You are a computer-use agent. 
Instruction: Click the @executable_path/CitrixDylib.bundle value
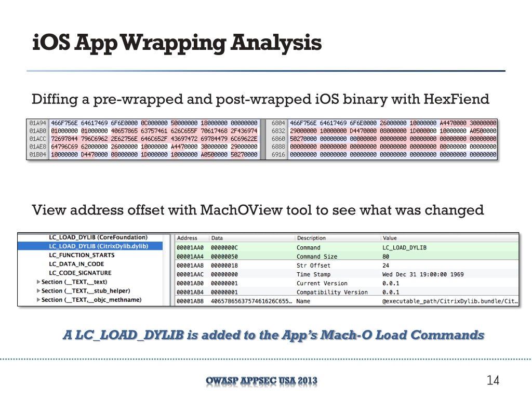pyautogui.click(x=450, y=301)
